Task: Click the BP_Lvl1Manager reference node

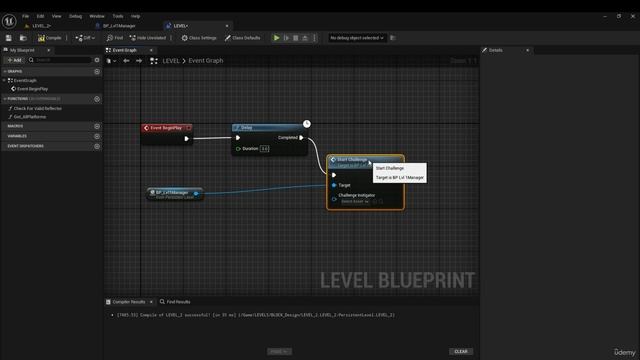Action: (x=174, y=194)
